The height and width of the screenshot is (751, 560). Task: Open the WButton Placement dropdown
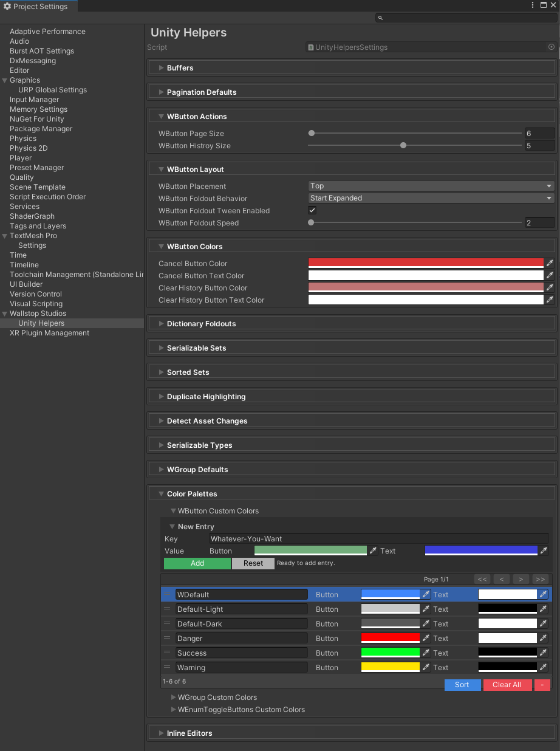tap(431, 186)
